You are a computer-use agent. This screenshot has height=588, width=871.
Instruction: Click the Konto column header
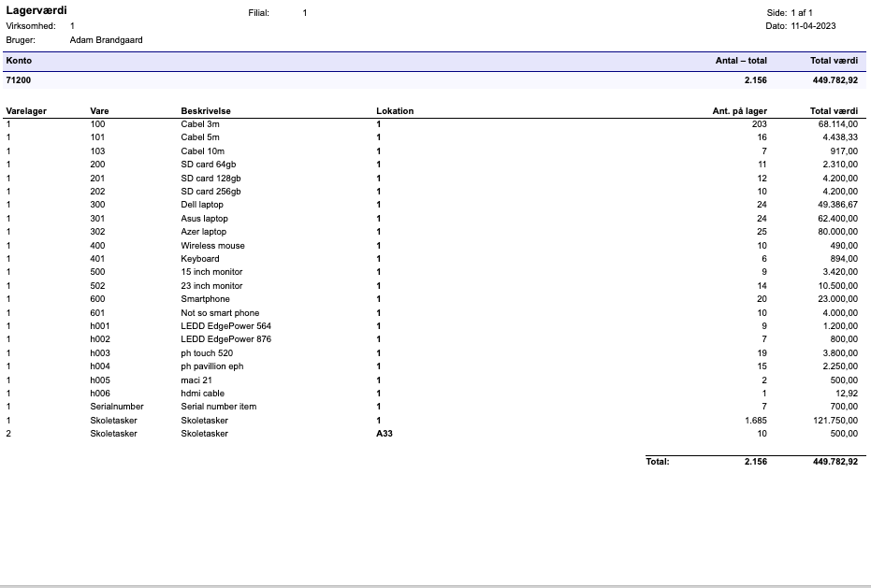(x=19, y=61)
